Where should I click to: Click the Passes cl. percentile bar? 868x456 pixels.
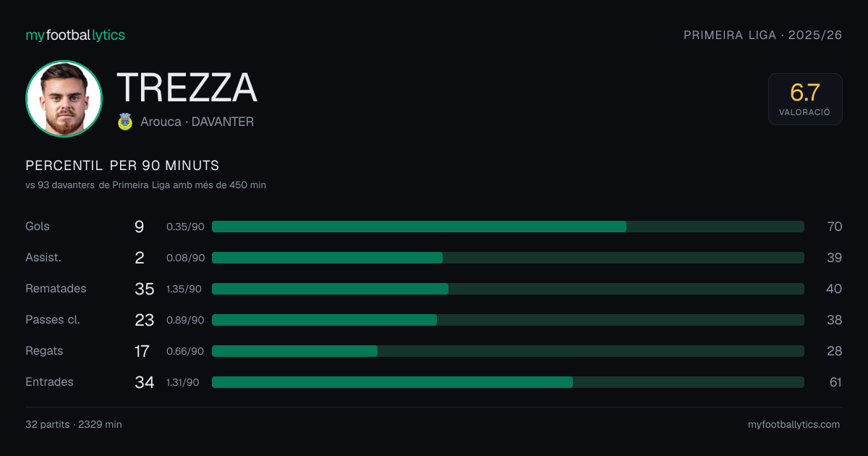(508, 320)
